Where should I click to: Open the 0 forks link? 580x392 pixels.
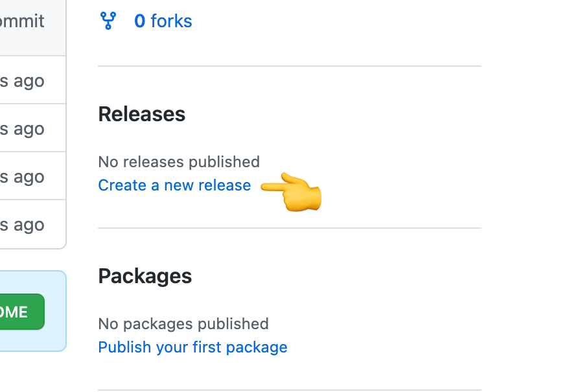tap(163, 21)
